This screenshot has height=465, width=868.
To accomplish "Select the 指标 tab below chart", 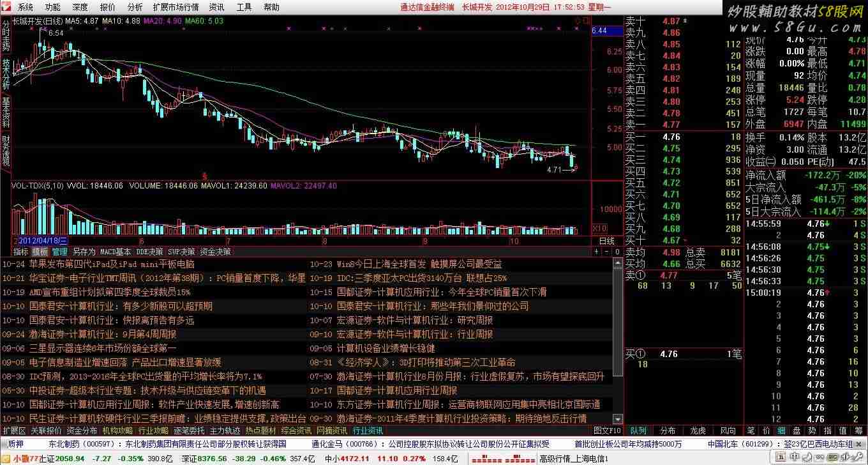I will pos(21,252).
